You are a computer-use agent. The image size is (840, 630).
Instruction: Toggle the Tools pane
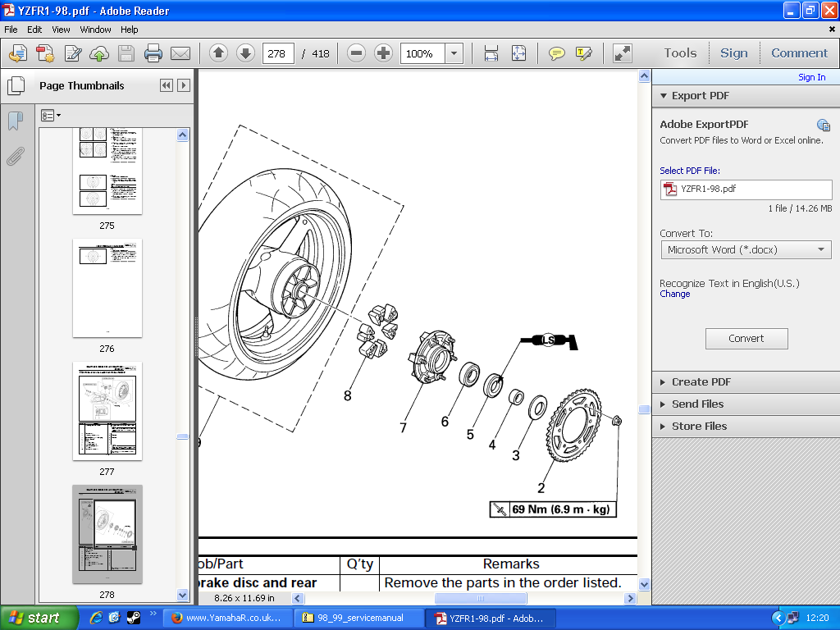680,53
